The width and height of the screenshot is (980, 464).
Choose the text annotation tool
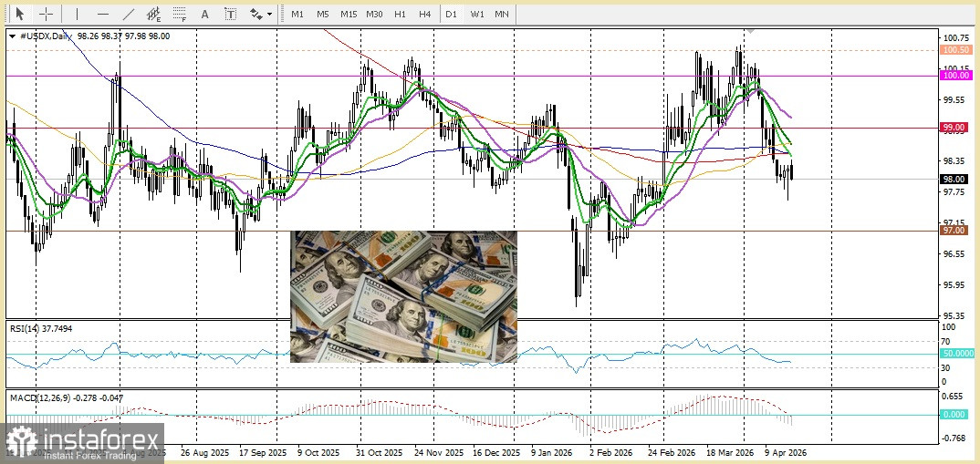coord(204,15)
